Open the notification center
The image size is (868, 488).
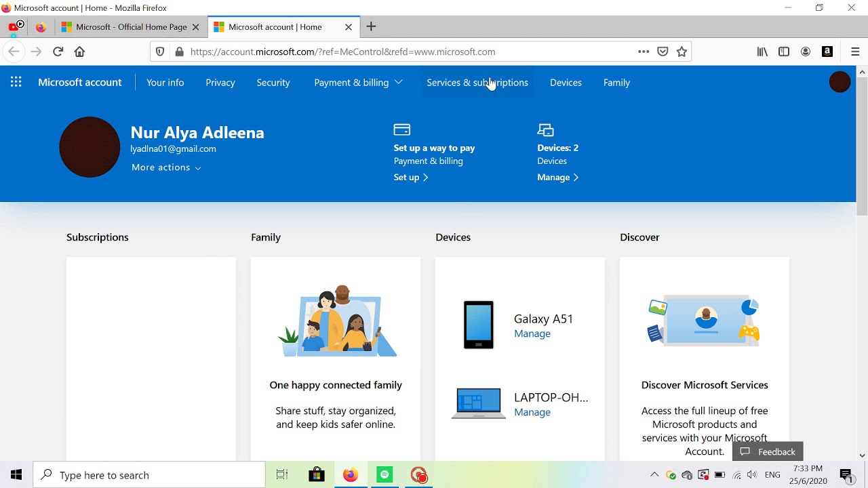[846, 475]
